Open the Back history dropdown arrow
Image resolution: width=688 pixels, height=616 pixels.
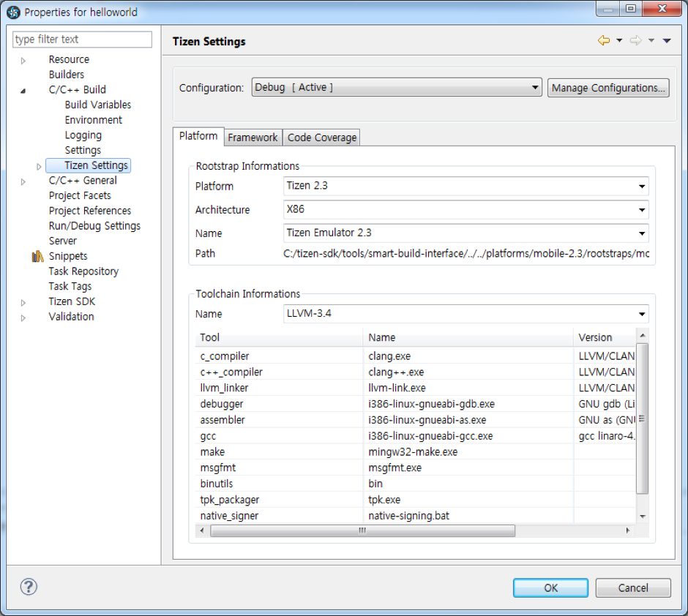tap(619, 40)
